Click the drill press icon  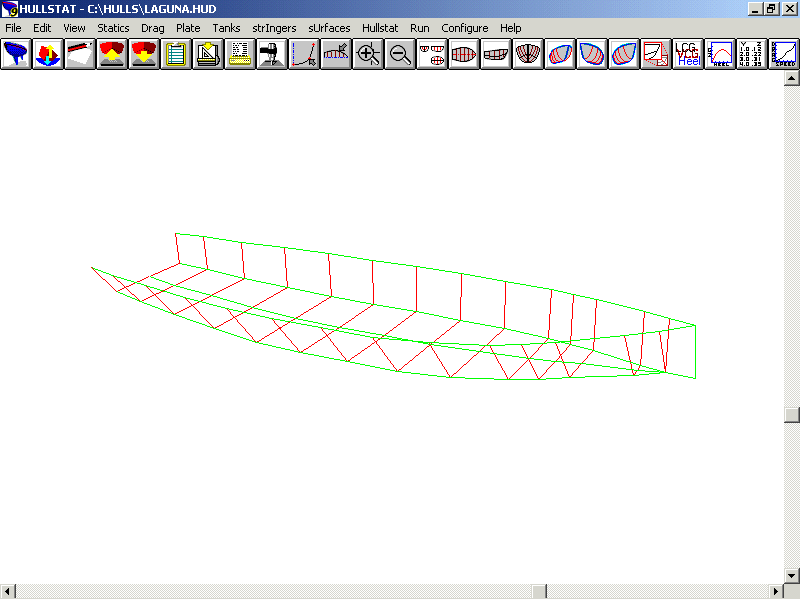[272, 54]
